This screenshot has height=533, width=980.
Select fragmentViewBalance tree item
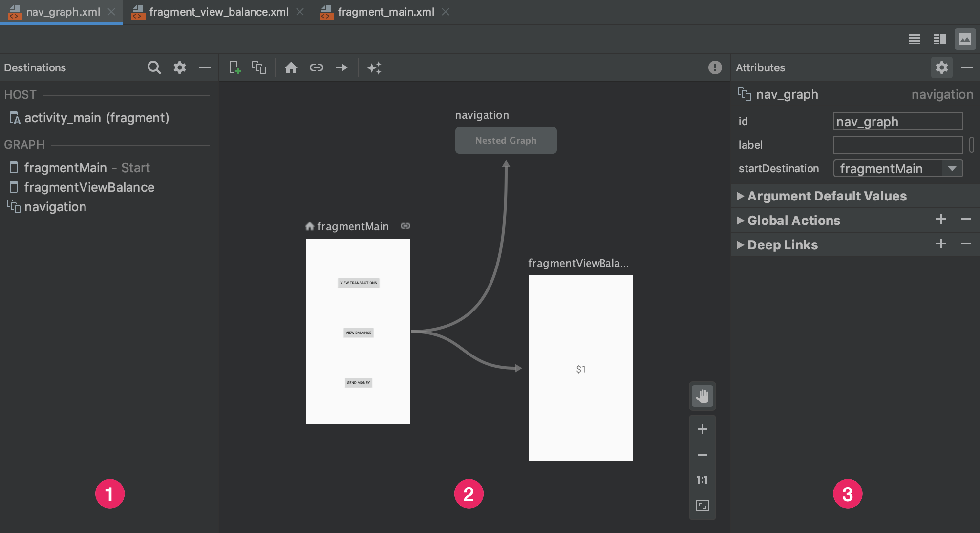[x=88, y=186]
